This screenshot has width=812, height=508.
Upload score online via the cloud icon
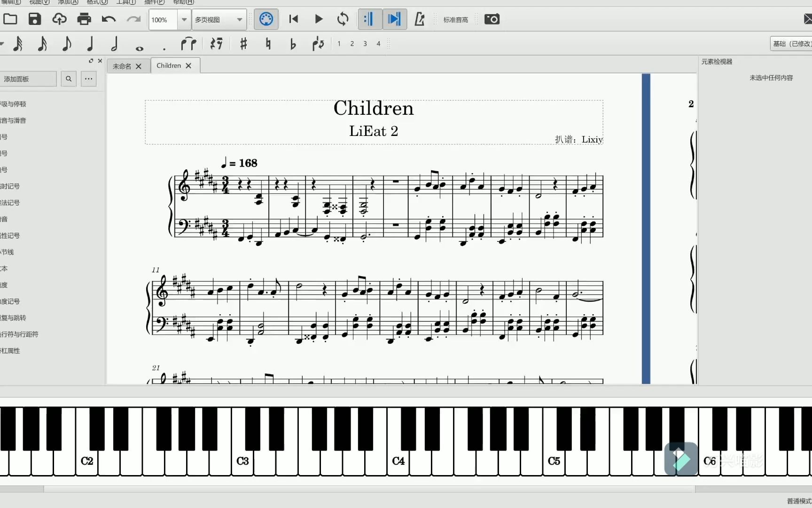59,19
